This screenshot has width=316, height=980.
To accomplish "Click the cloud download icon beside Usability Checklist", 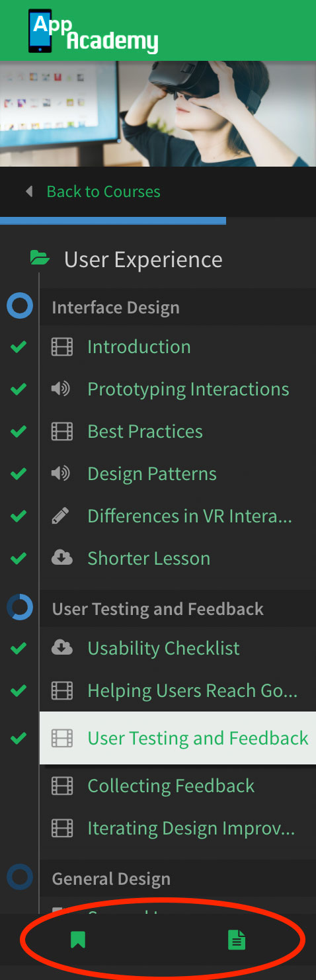I will click(x=62, y=648).
